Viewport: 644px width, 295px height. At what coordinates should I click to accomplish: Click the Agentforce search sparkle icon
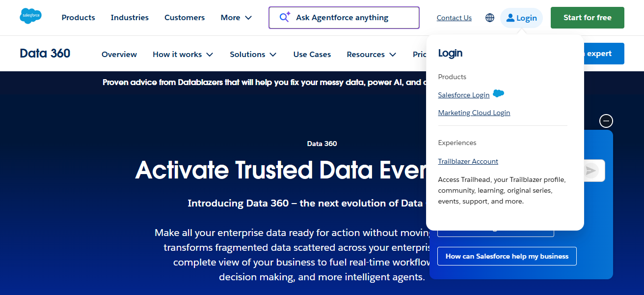[285, 17]
